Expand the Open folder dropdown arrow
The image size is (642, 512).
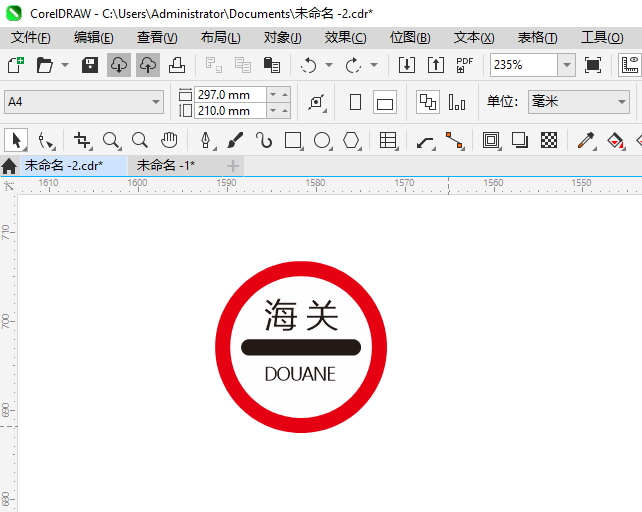pyautogui.click(x=65, y=65)
